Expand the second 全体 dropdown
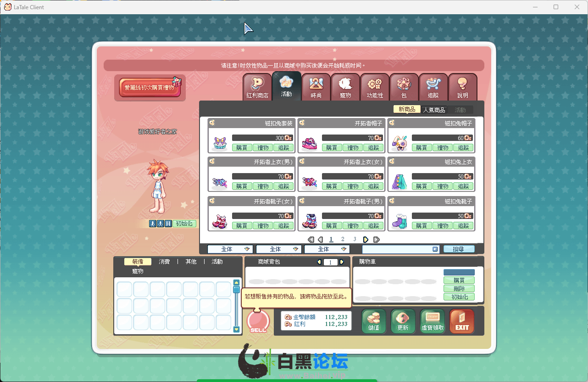Image resolution: width=588 pixels, height=382 pixels. point(278,249)
